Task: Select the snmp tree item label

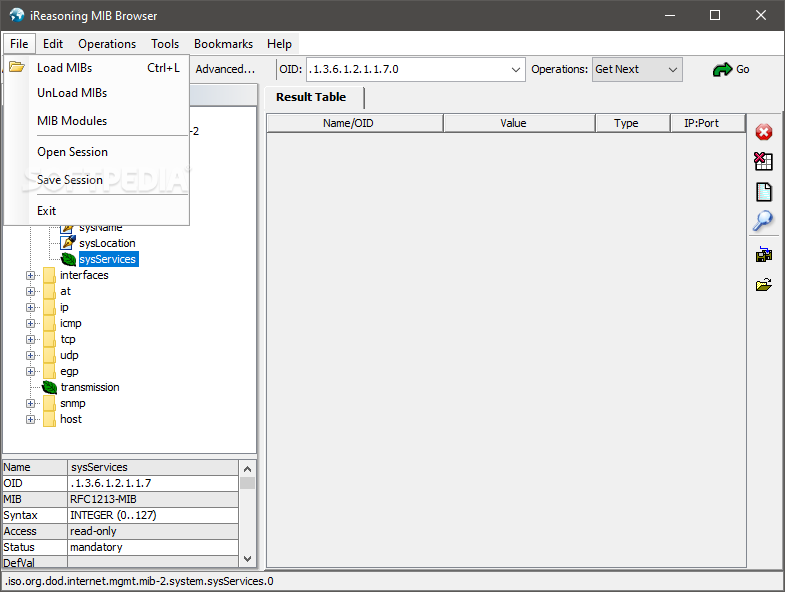Action: click(x=73, y=403)
